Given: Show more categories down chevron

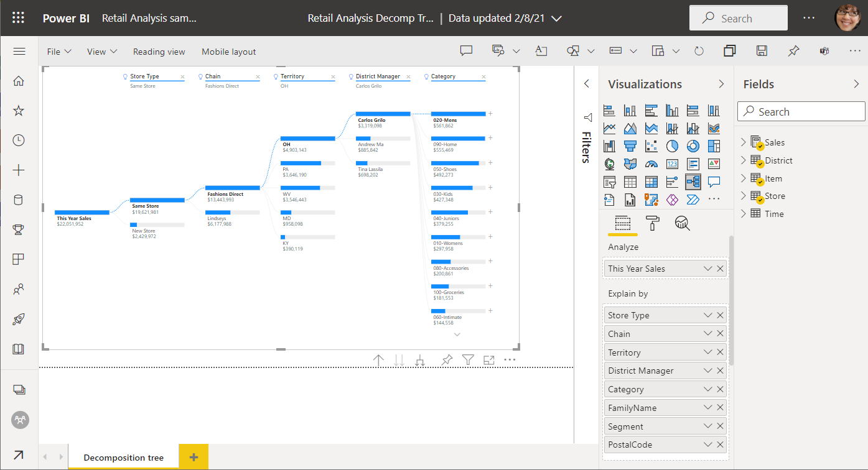Looking at the screenshot, I should pos(457,334).
